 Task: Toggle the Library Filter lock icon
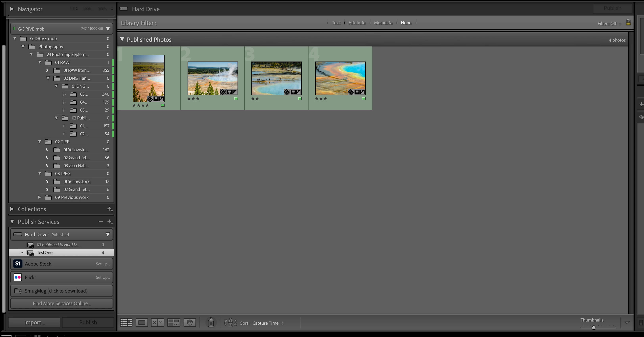tap(628, 22)
